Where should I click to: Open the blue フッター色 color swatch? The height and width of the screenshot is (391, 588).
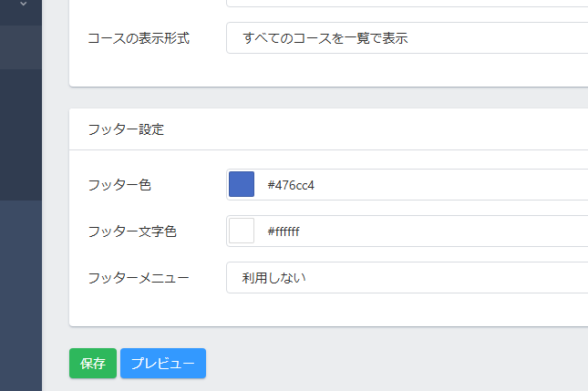(x=242, y=184)
